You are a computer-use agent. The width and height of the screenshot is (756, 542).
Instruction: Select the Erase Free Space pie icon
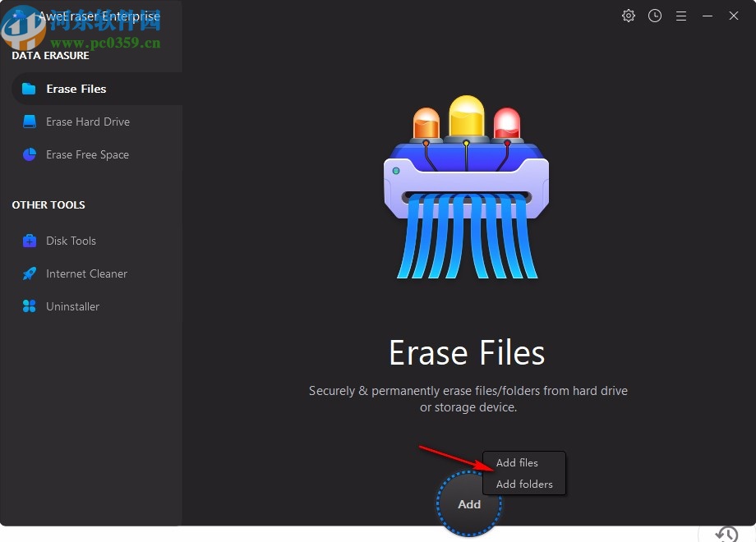(x=28, y=154)
